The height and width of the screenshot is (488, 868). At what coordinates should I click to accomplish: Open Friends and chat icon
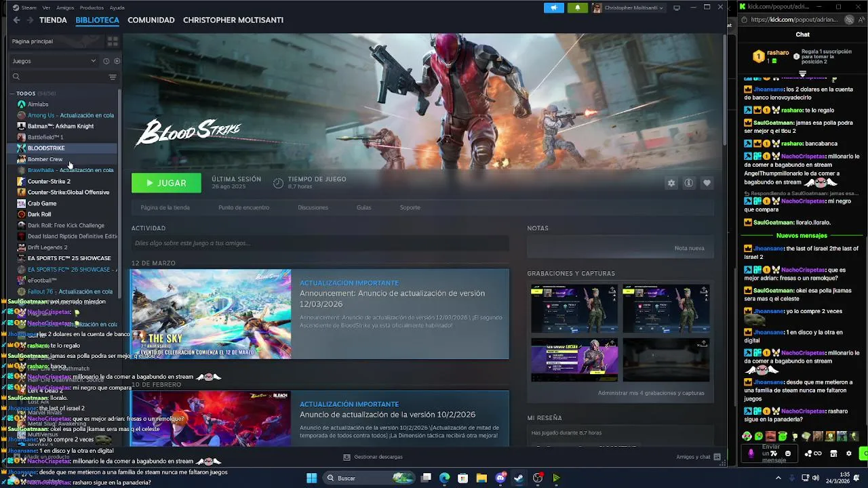point(717,457)
